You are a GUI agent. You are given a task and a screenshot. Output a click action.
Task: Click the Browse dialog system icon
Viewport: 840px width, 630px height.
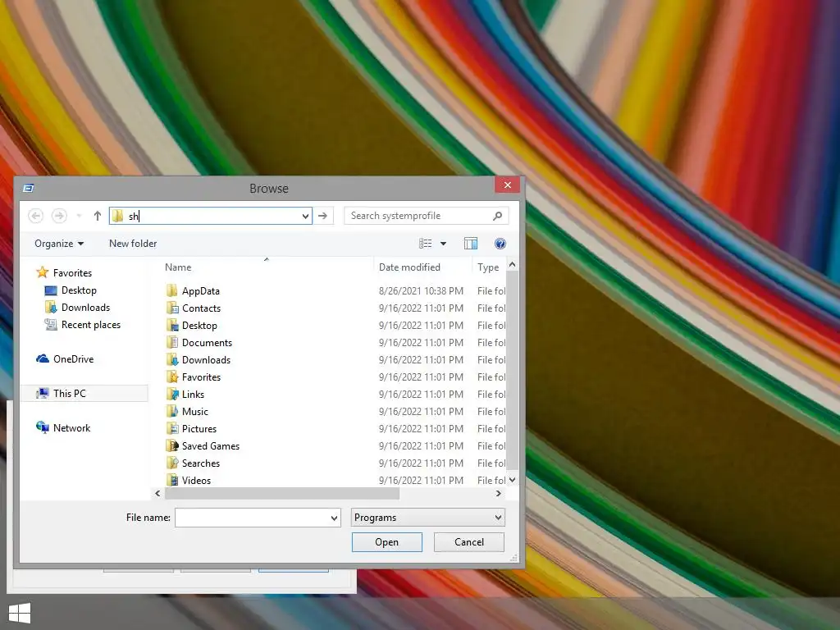pos(29,188)
